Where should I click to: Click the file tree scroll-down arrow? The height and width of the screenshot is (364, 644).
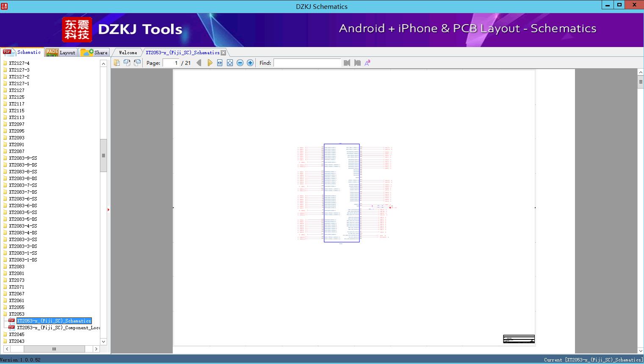point(103,342)
